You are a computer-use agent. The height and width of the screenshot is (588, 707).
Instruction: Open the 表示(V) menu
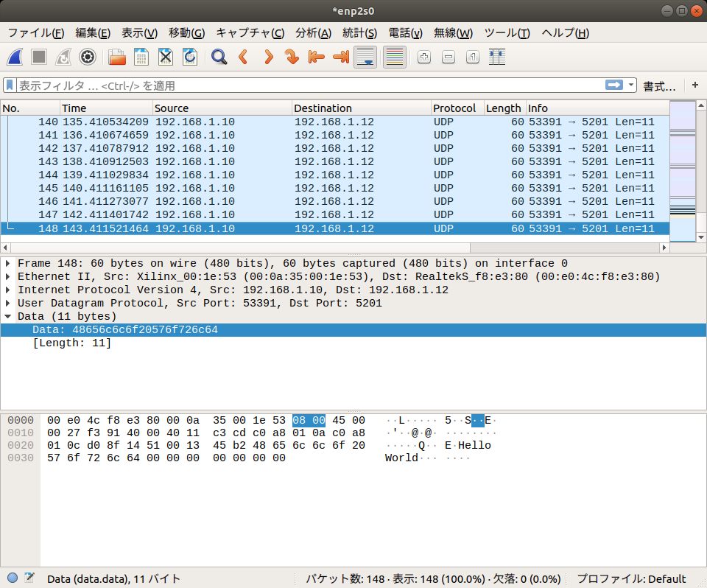pos(139,33)
